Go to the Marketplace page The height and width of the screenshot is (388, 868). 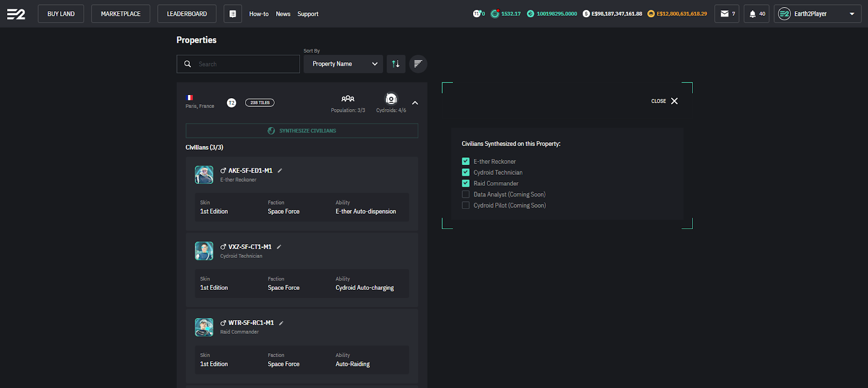pos(120,14)
